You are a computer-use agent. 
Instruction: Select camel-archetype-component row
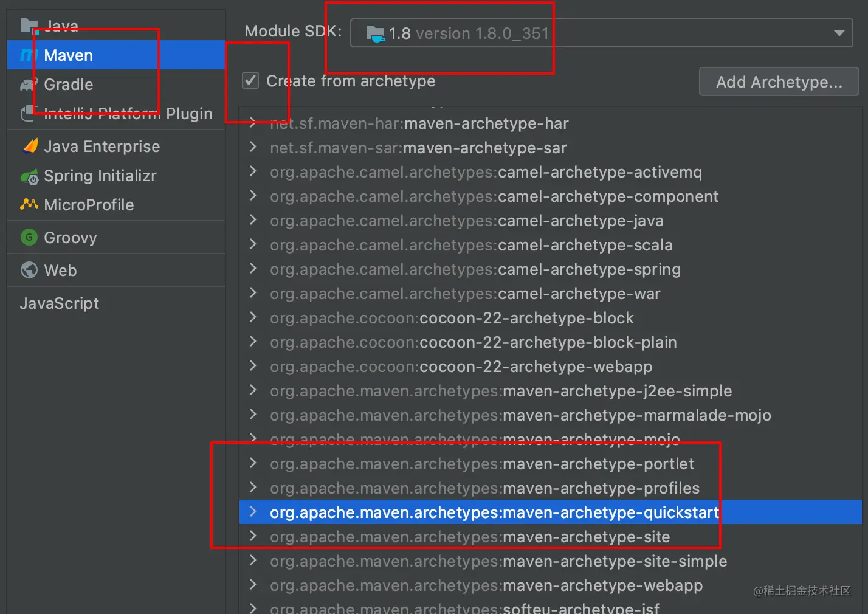551,196
